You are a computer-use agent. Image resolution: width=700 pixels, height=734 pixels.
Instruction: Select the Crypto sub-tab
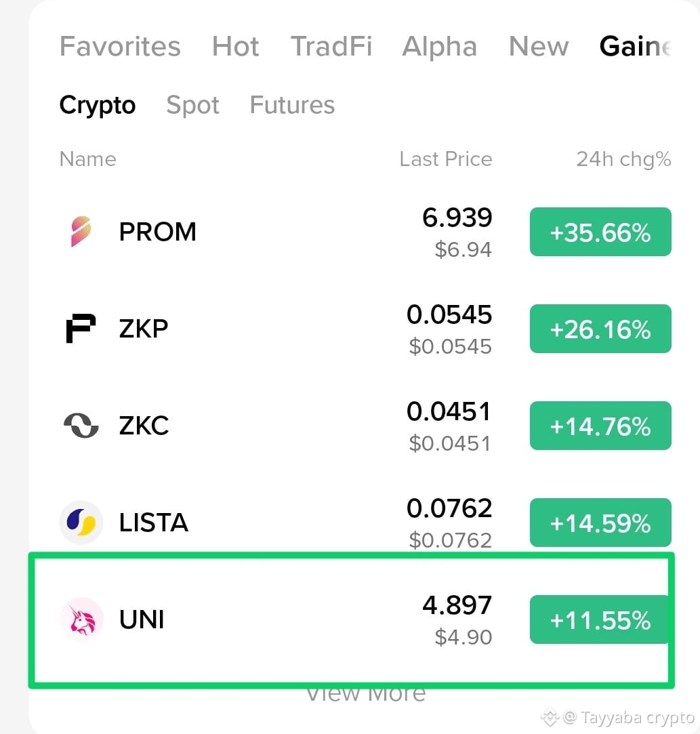[x=98, y=105]
